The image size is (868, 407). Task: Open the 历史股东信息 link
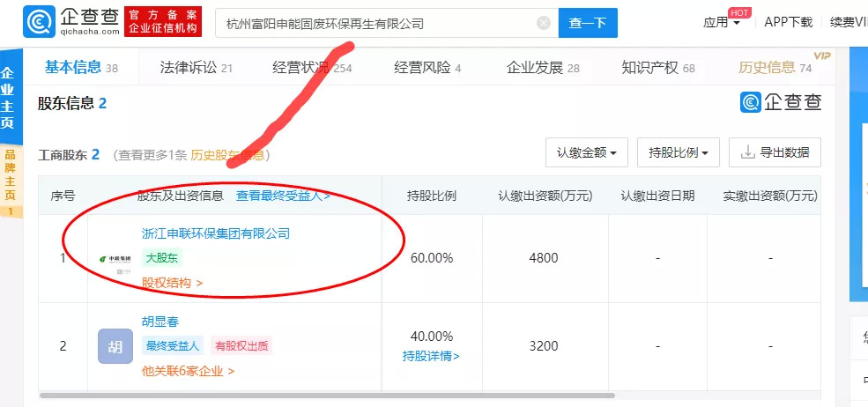tap(227, 156)
